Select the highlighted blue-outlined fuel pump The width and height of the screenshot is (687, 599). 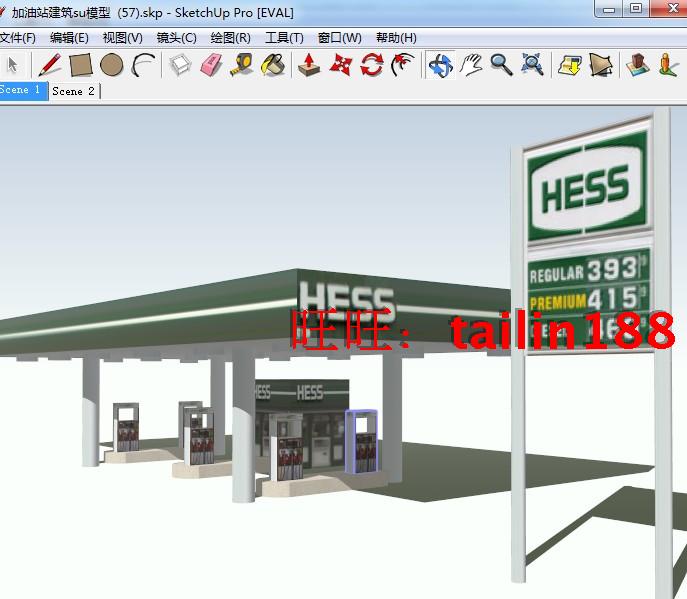pos(361,442)
